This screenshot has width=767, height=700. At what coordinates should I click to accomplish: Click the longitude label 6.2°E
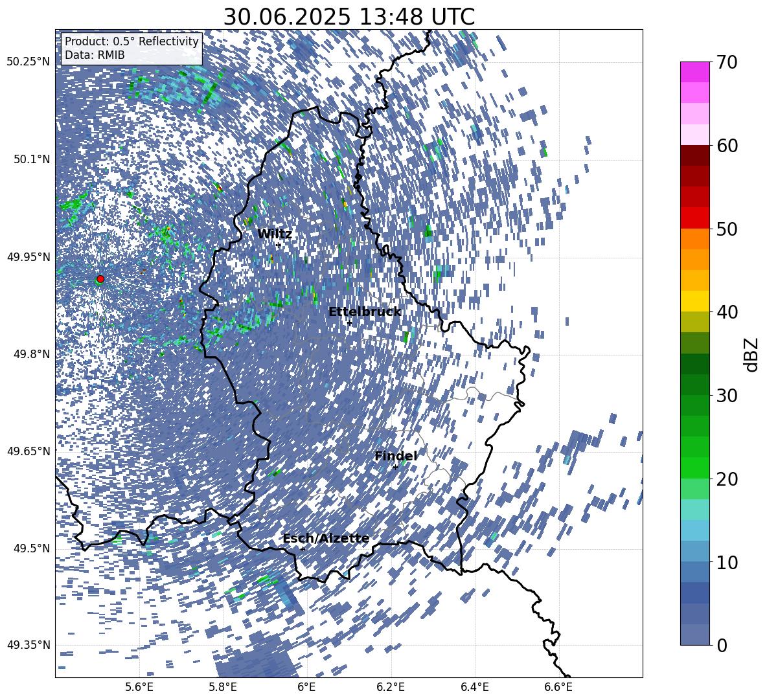[391, 687]
